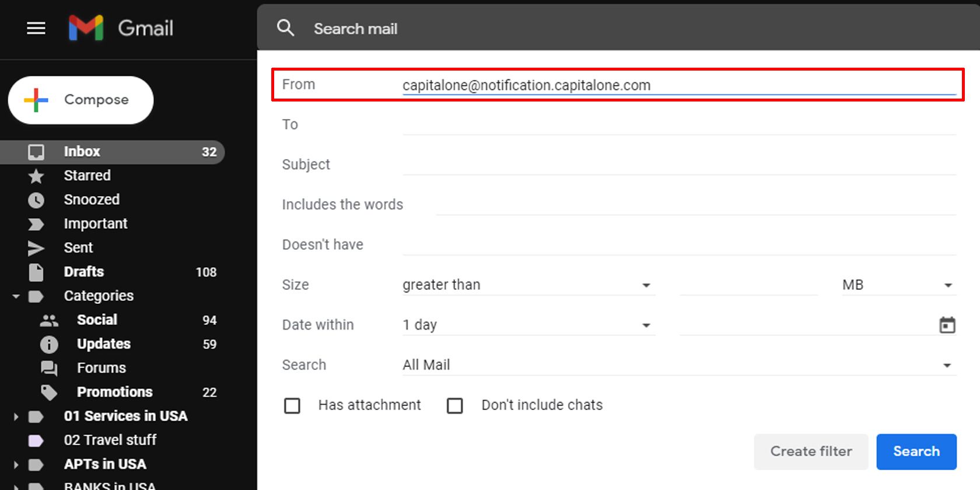The width and height of the screenshot is (980, 490).
Task: Open the date picker calendar icon
Action: 947,325
